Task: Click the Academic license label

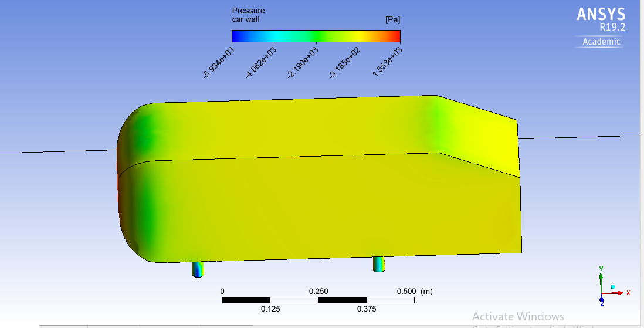Action: [601, 42]
